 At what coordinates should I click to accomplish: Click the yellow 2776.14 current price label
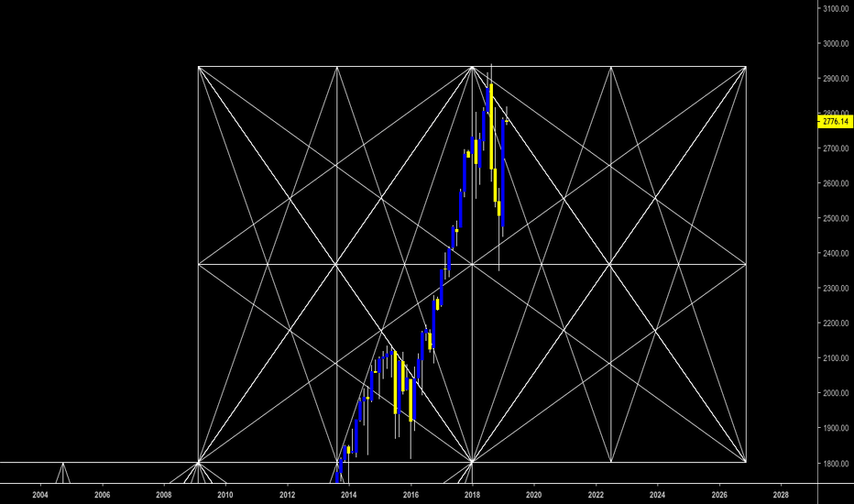(836, 122)
